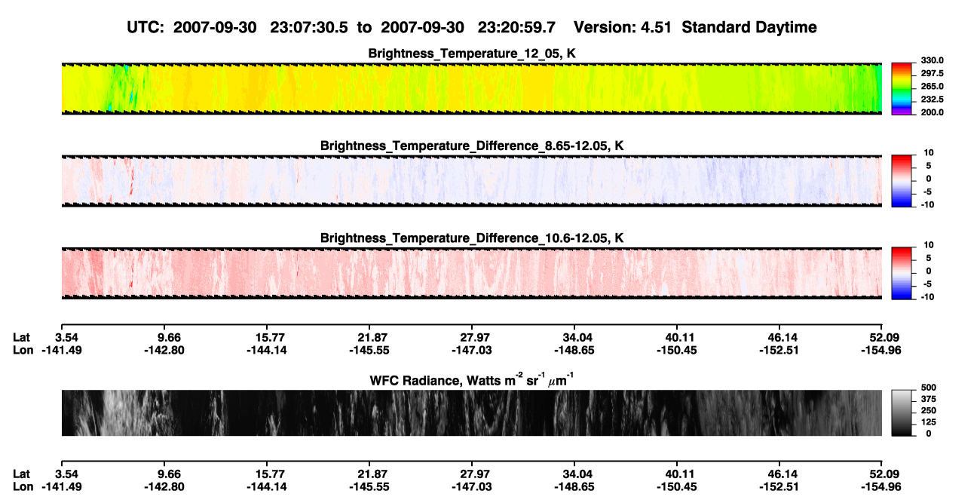This screenshot has width=980, height=503.
Task: Click latitude '21.87' on axis below WFC Radiance image
Action: pos(369,474)
